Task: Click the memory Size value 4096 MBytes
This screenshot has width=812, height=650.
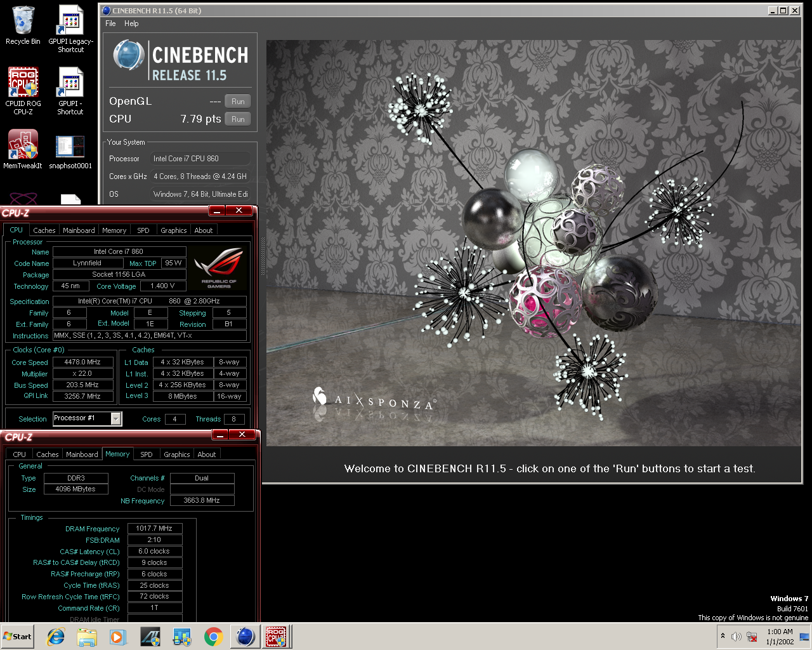Action: coord(75,489)
